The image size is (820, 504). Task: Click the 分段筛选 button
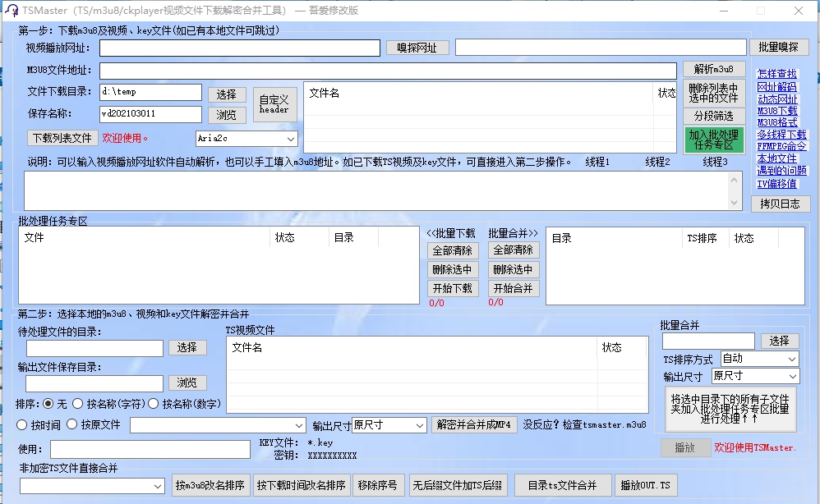[714, 116]
